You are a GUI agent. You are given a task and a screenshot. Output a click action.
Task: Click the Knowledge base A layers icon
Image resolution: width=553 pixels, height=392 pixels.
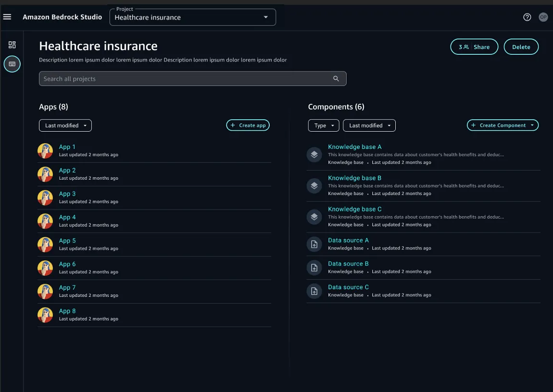pyautogui.click(x=314, y=155)
